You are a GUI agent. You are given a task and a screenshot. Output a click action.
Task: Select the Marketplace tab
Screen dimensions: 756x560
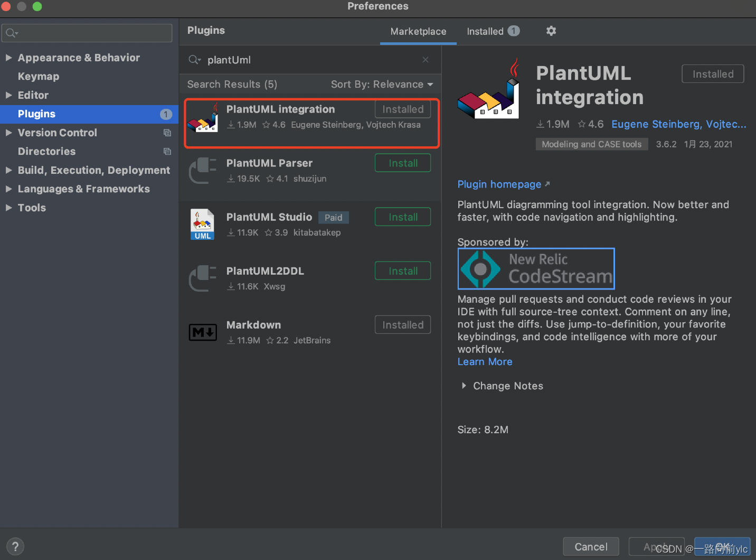(418, 31)
